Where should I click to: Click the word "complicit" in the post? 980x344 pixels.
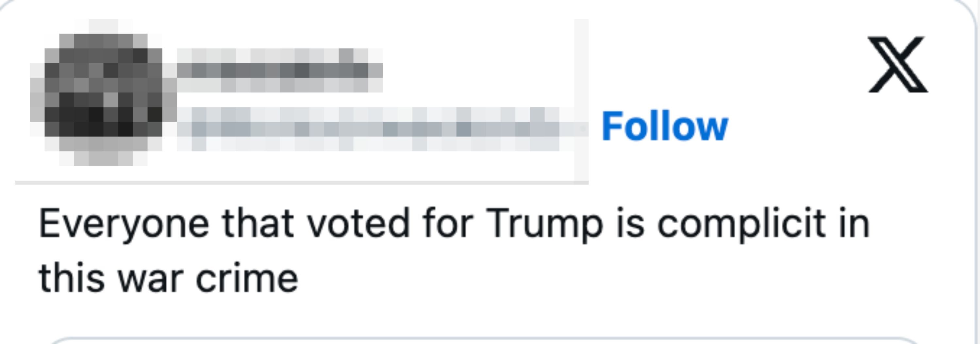pos(741,224)
